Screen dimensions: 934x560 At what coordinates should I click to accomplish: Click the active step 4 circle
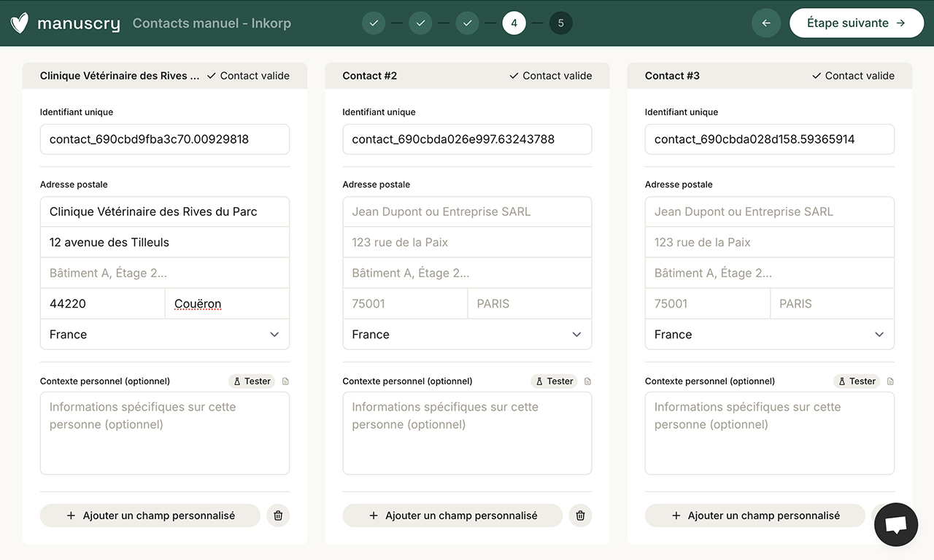coord(514,23)
